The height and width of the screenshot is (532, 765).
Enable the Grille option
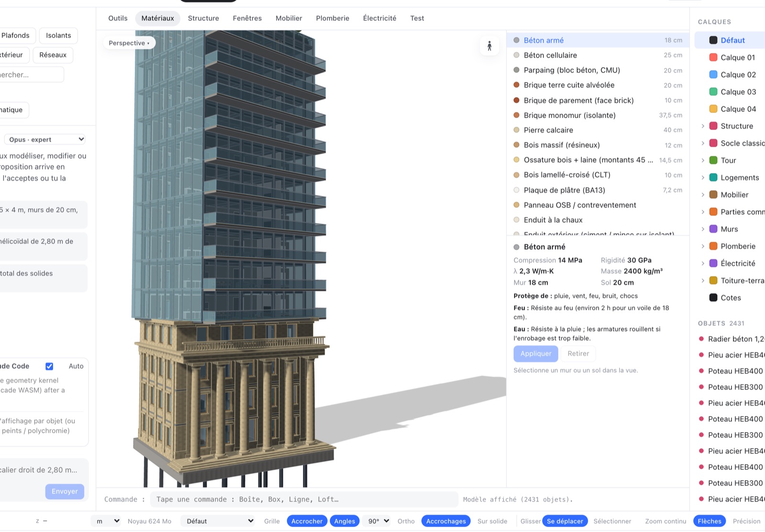pyautogui.click(x=272, y=521)
